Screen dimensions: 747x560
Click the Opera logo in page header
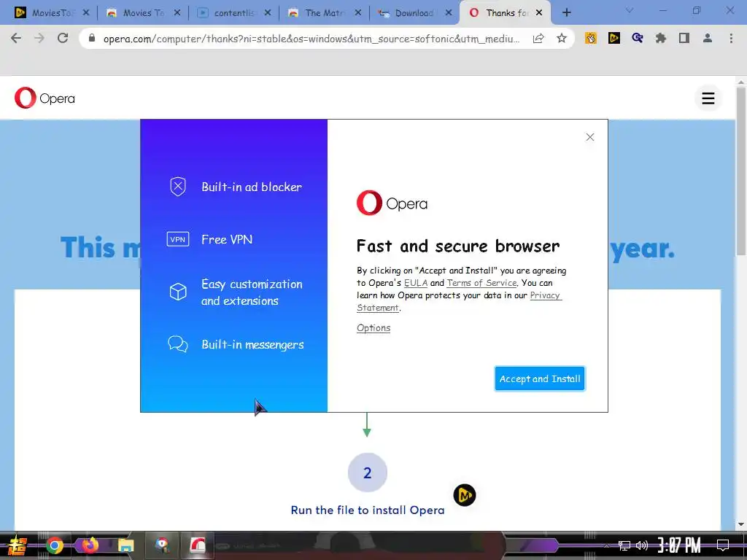point(44,98)
